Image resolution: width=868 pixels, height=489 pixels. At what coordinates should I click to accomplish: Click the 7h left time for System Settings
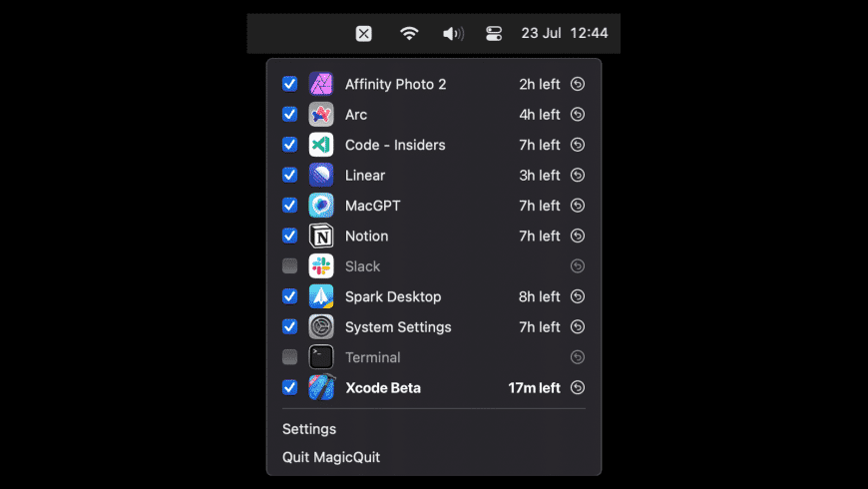pos(539,327)
